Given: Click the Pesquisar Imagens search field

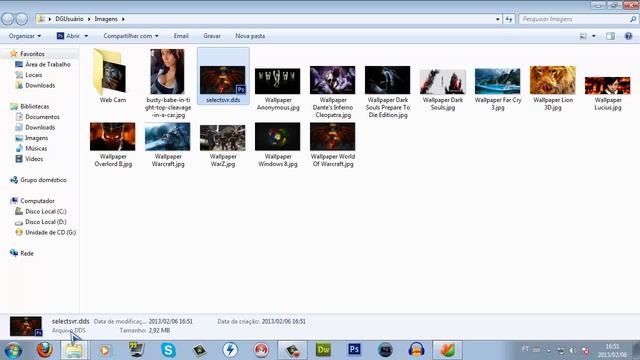Looking at the screenshot, I should pyautogui.click(x=578, y=19).
